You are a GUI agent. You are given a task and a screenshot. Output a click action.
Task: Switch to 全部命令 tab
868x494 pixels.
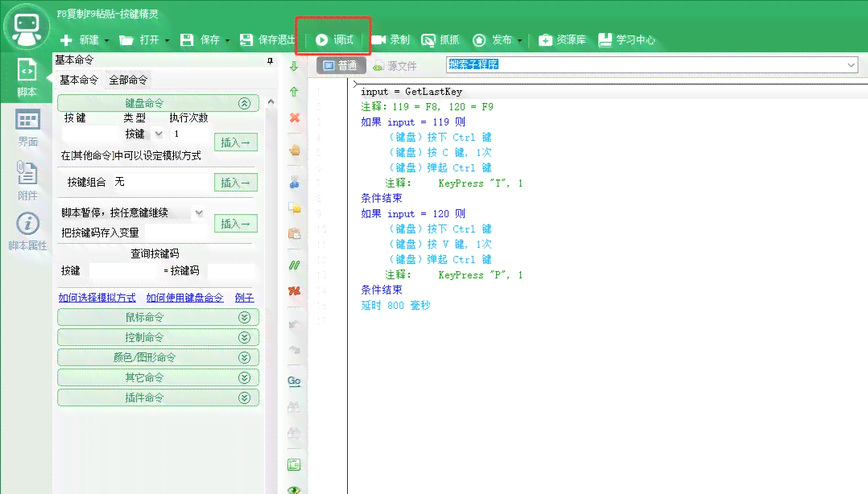(x=128, y=80)
